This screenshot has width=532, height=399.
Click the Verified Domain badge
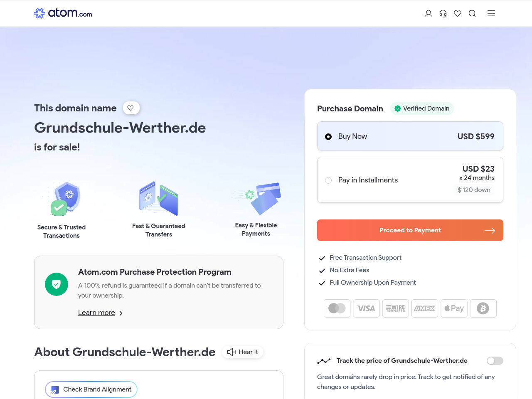(x=422, y=108)
